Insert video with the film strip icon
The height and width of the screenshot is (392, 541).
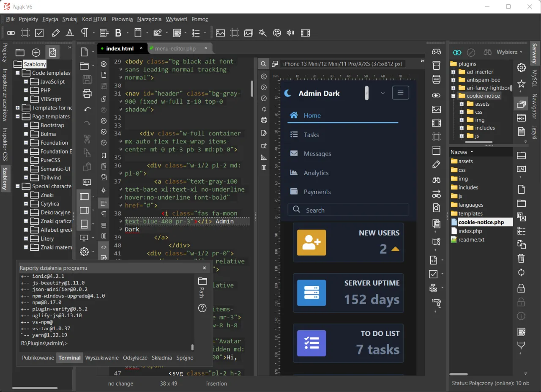point(305,33)
